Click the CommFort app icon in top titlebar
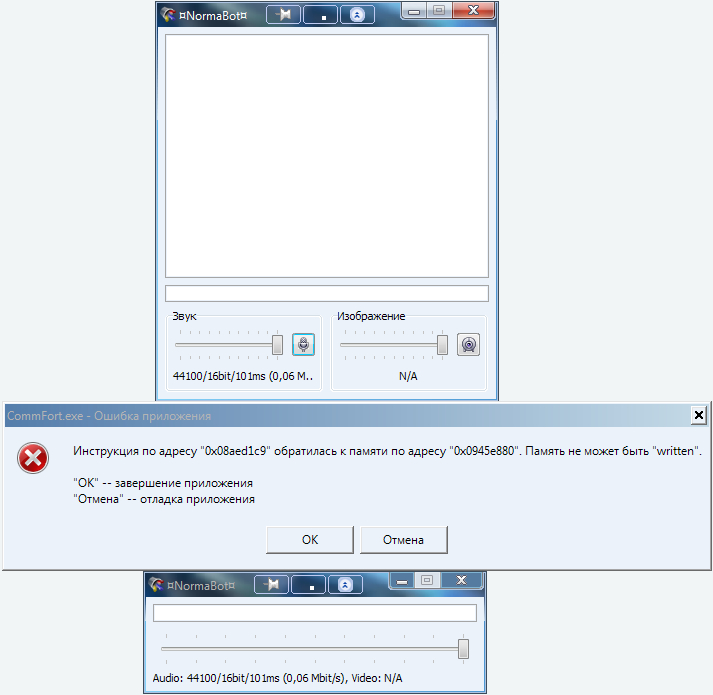 pyautogui.click(x=168, y=15)
